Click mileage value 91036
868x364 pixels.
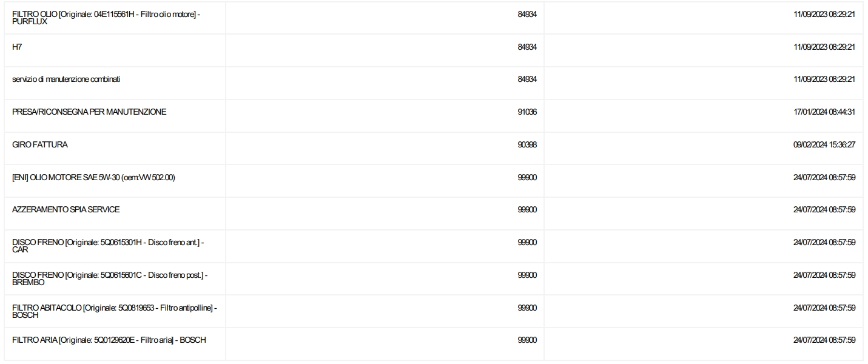point(527,112)
